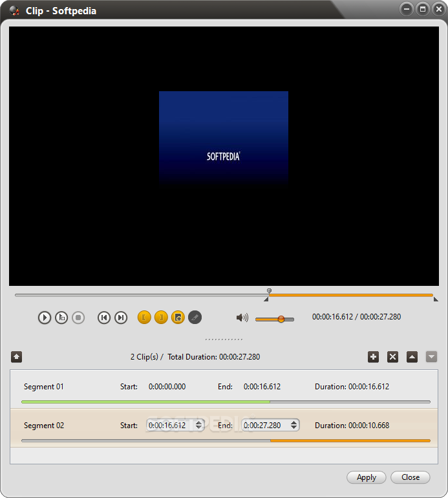448x498 pixels.
Task: Minimize the Clip window
Action: [407, 9]
